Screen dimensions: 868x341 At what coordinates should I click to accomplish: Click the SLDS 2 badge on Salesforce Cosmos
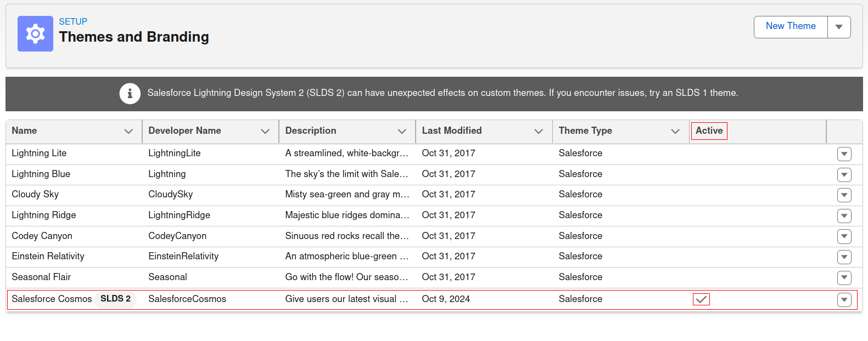[x=115, y=299]
